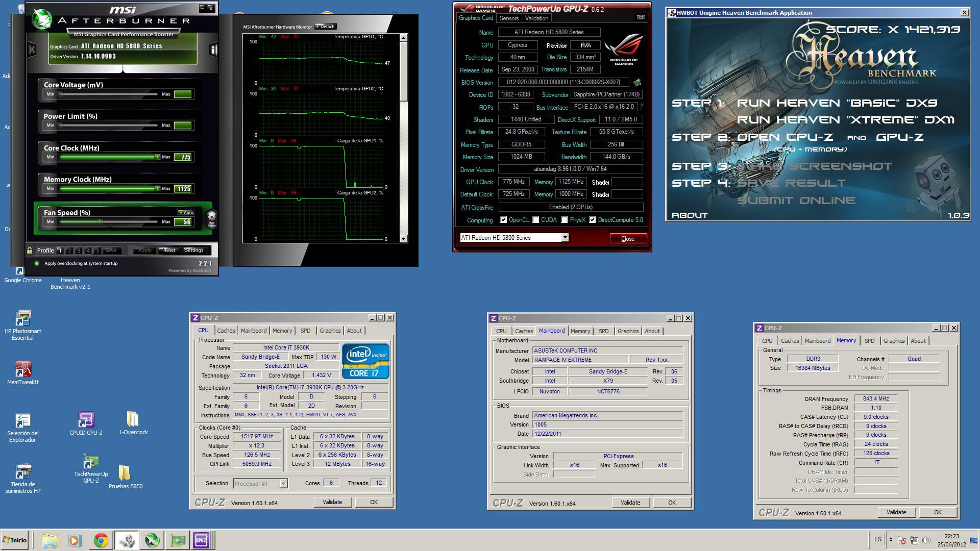
Task: Show hidden tray icons chevron
Action: (x=891, y=540)
